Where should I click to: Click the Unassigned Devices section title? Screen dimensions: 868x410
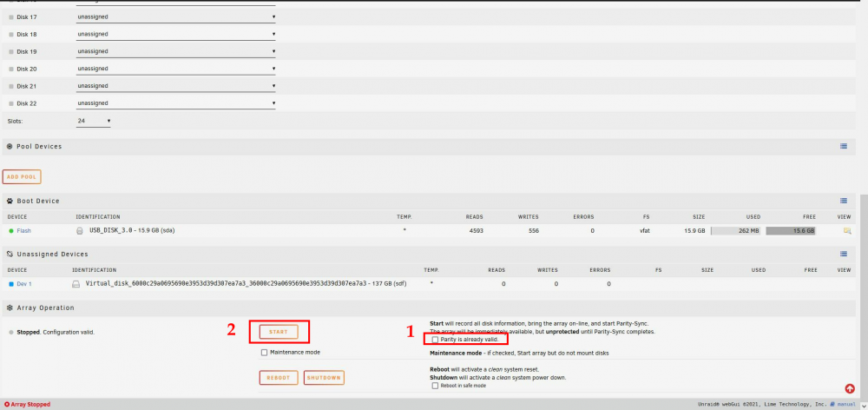[52, 255]
